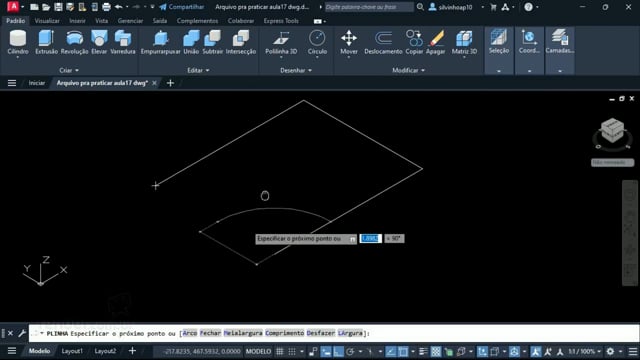Screen dimensions: 640x360
Task: Click the search keyword input field
Action: point(369,7)
